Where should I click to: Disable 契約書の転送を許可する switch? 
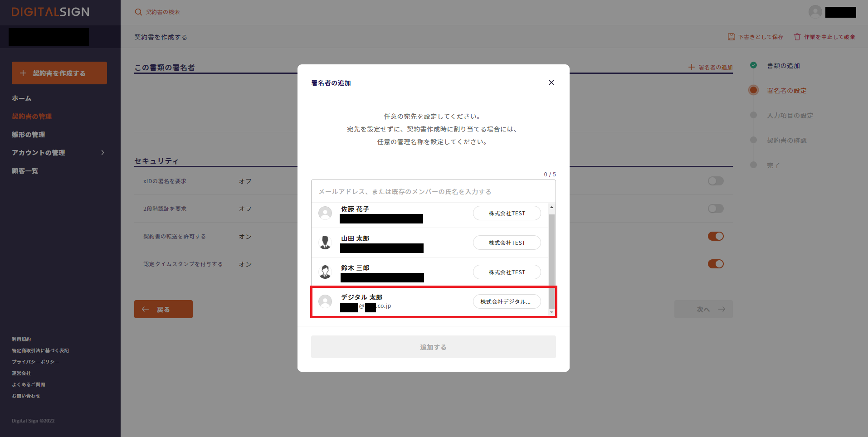(716, 236)
